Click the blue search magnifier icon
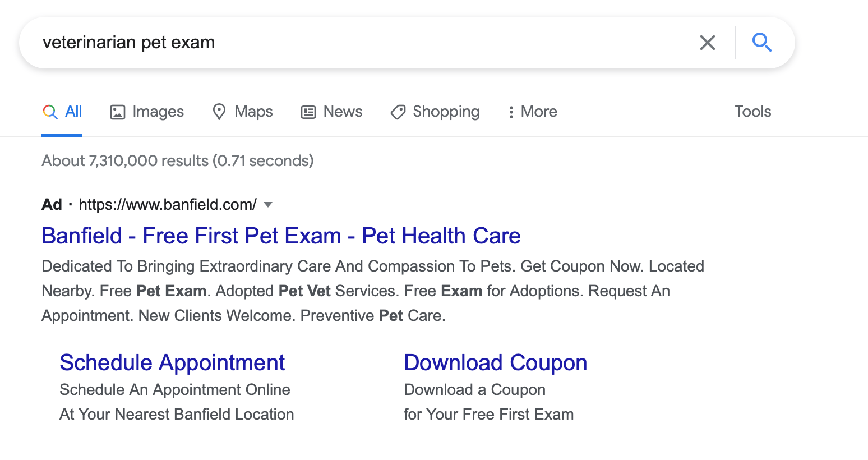The image size is (868, 460). [761, 42]
